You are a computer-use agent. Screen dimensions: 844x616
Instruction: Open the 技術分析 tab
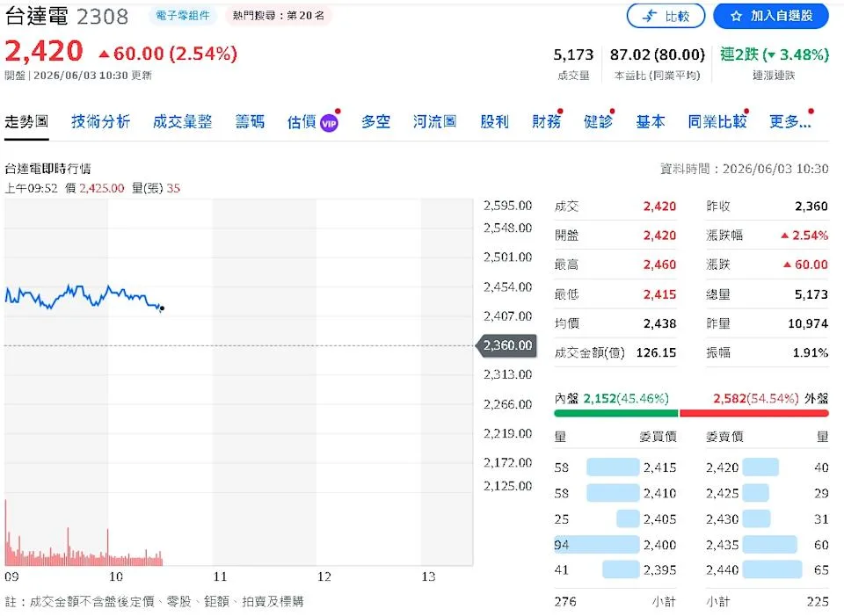[x=100, y=121]
